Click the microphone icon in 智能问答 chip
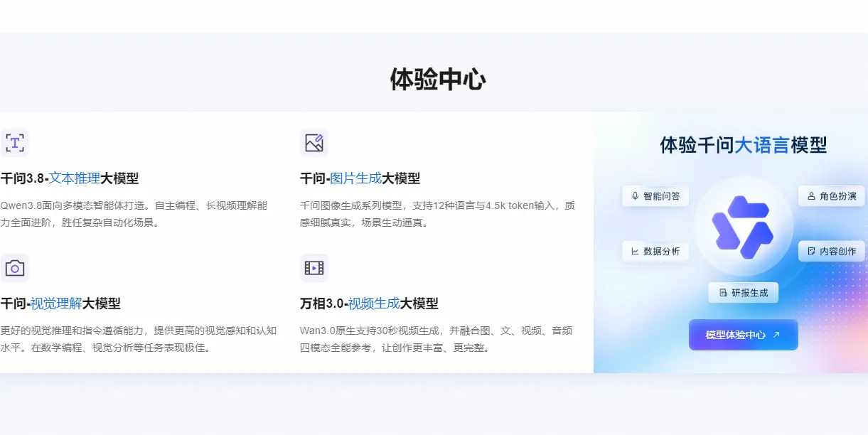 pos(635,196)
